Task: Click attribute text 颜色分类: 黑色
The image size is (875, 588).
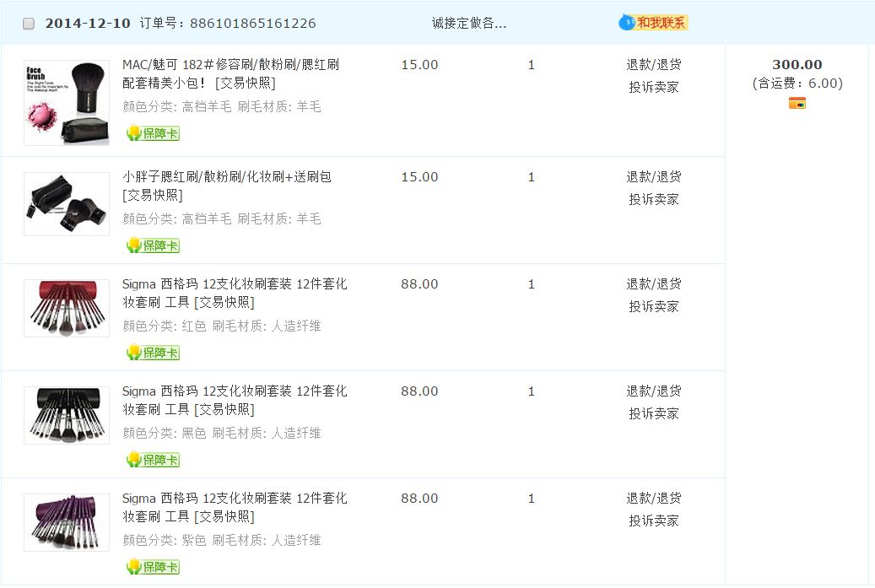Action: click(x=165, y=433)
